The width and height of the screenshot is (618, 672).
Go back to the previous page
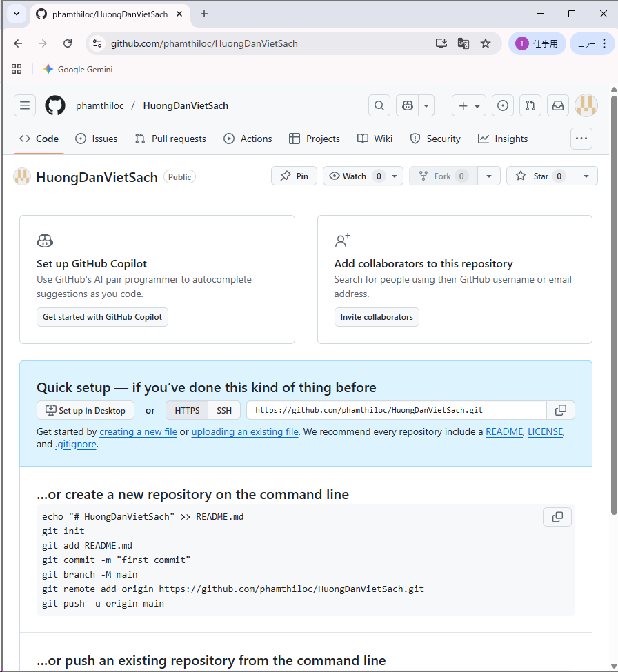18,43
